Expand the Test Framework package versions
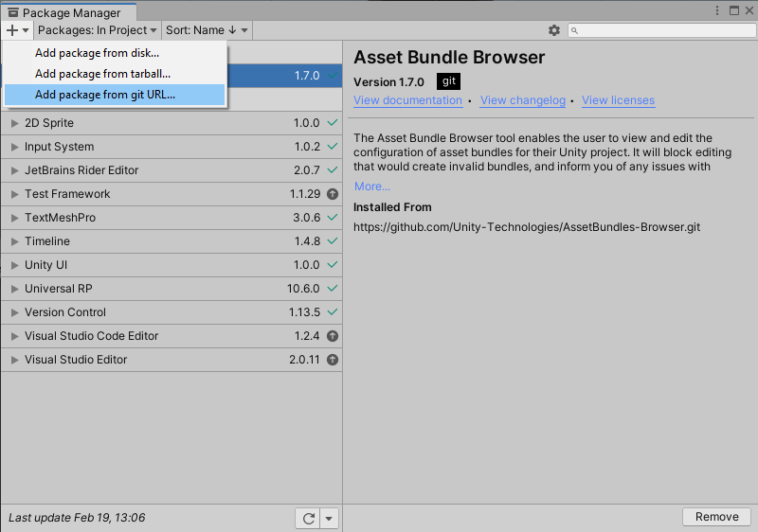The height and width of the screenshot is (532, 758). (15, 194)
